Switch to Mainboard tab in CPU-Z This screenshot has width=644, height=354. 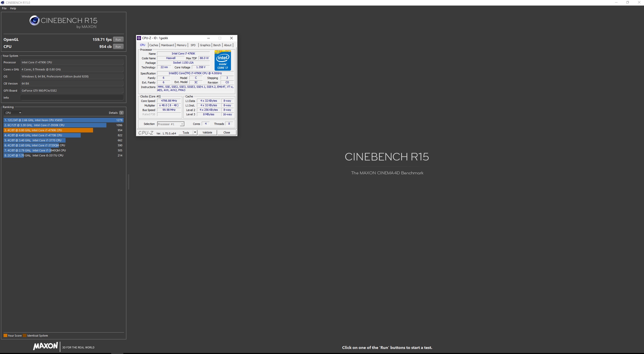(x=167, y=45)
